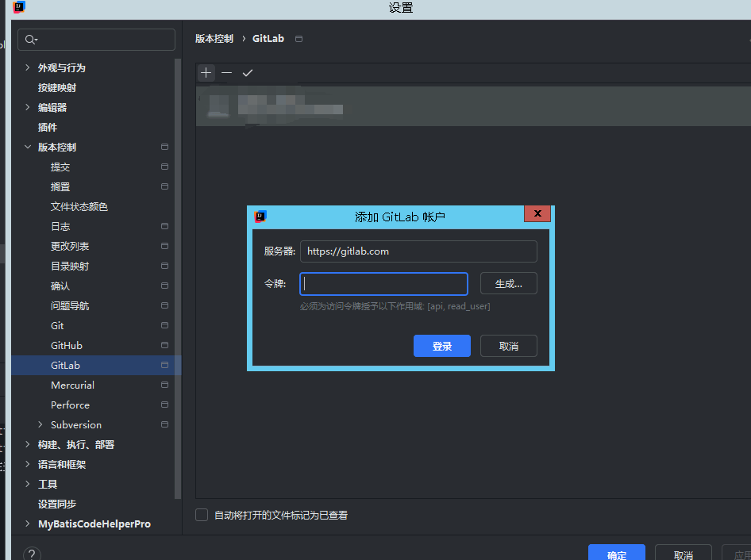Expand the 工具 section
Viewport: 751px width, 560px height.
(28, 485)
